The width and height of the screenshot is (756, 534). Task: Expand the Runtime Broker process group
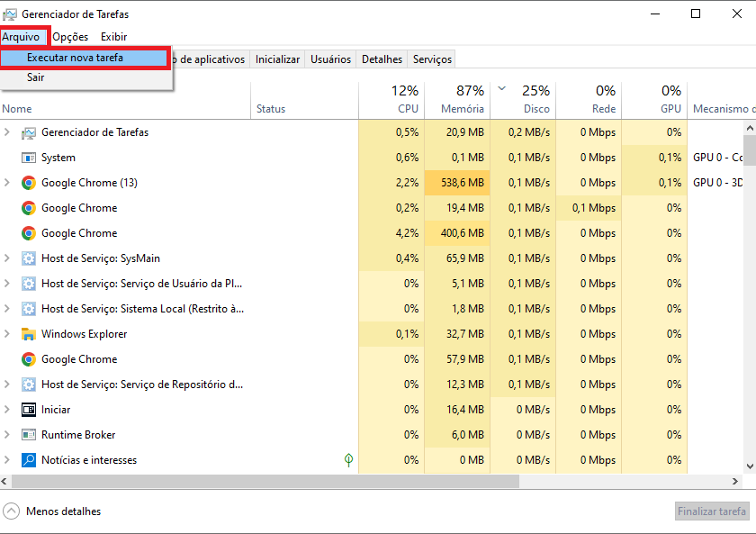click(7, 434)
